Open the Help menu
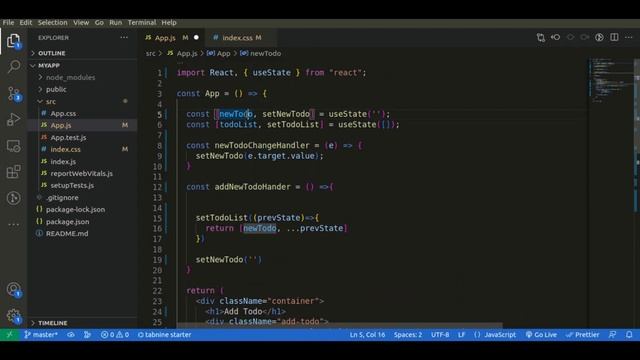640x360 pixels. 169,23
